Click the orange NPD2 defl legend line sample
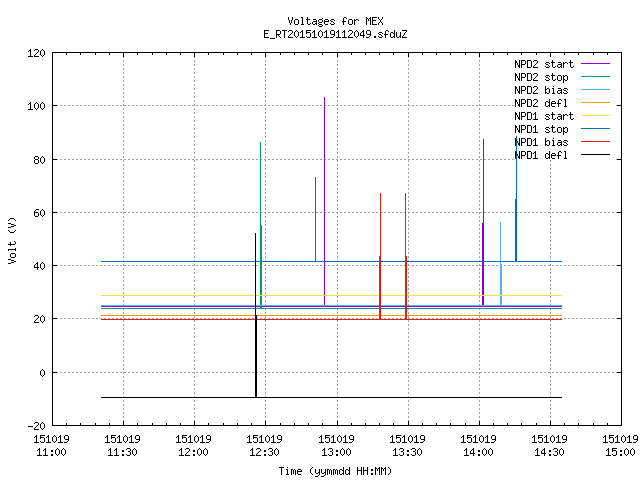This screenshot has height=480, width=640. pyautogui.click(x=595, y=103)
